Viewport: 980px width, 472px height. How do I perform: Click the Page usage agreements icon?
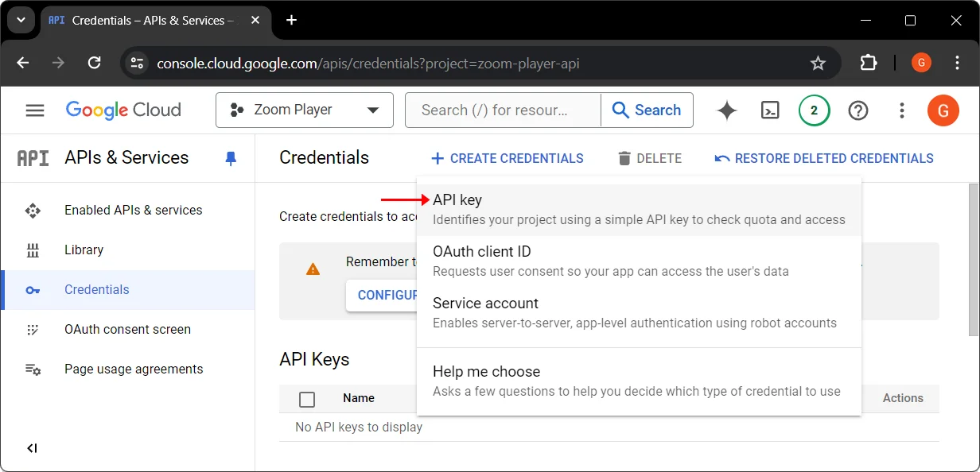click(x=33, y=369)
